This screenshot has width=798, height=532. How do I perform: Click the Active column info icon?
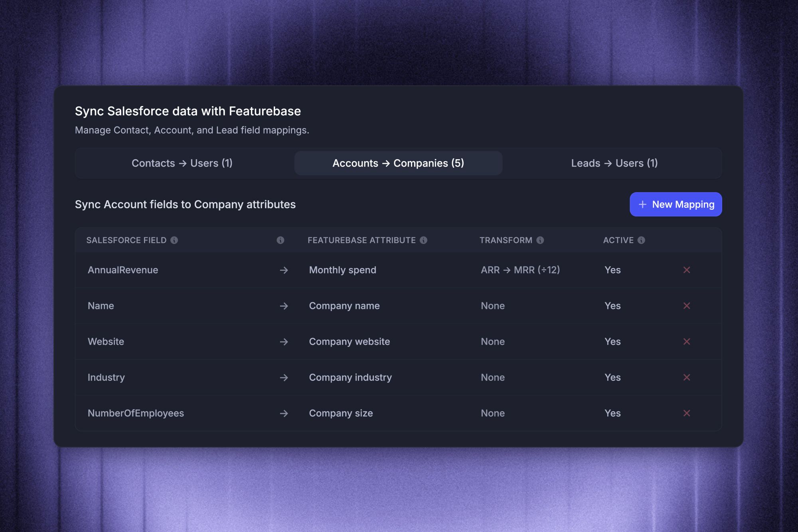point(641,240)
